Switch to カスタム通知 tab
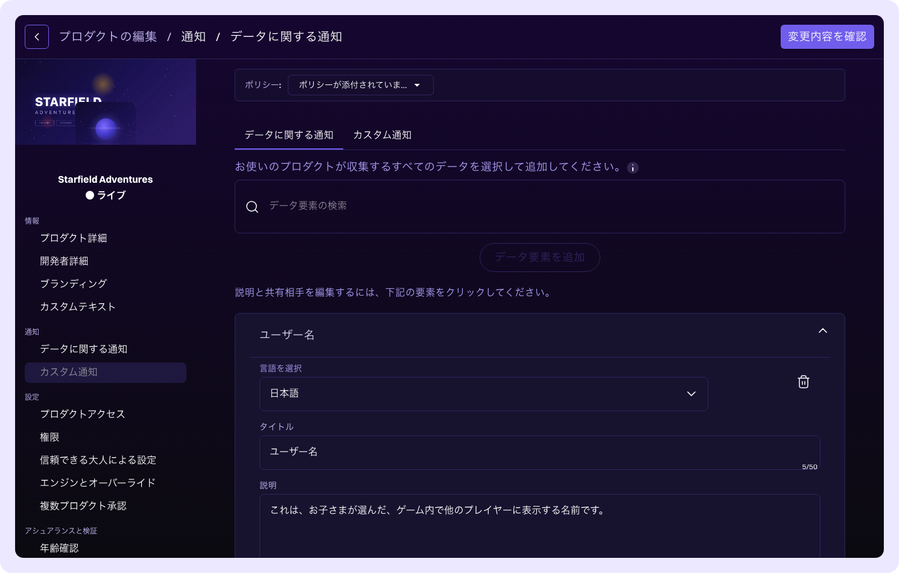 pyautogui.click(x=382, y=135)
